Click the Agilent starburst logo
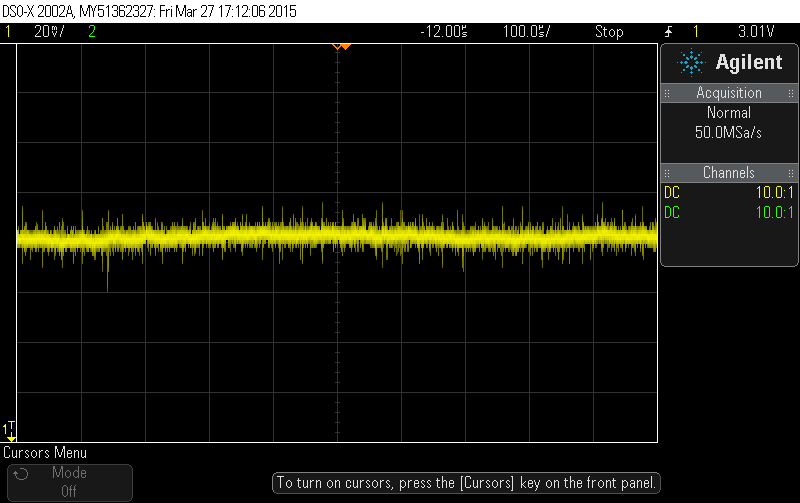 691,63
